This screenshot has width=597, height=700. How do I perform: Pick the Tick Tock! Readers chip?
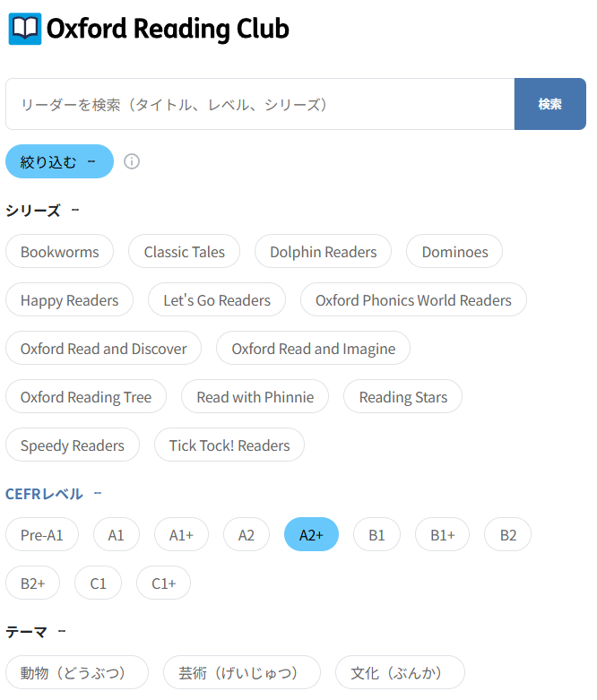tap(229, 445)
